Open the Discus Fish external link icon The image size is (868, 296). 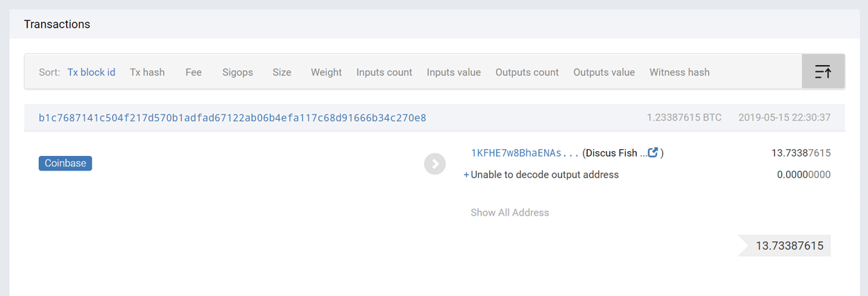click(x=653, y=153)
